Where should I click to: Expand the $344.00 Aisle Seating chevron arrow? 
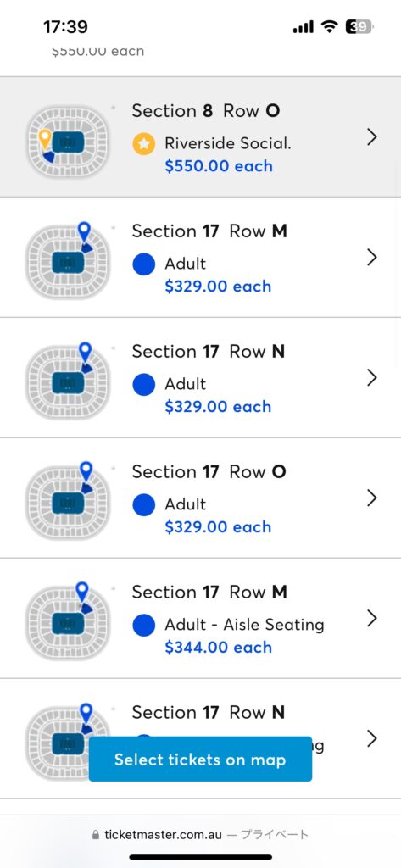pyautogui.click(x=372, y=618)
